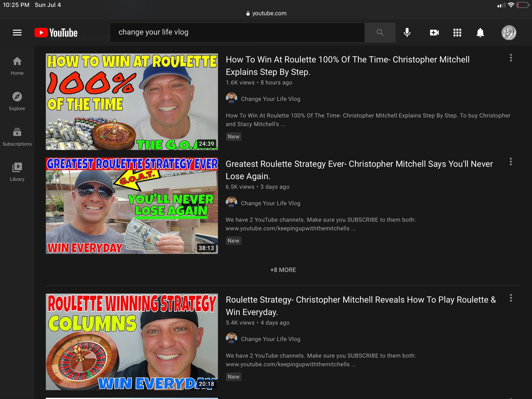Go to Home in sidebar
Viewport: 532px width, 399px height.
tap(17, 66)
